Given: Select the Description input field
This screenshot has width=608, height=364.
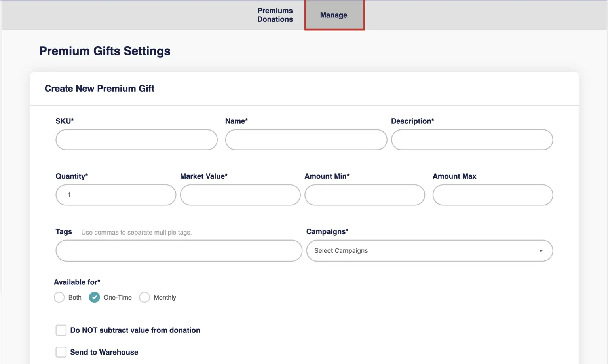Looking at the screenshot, I should click(x=471, y=140).
